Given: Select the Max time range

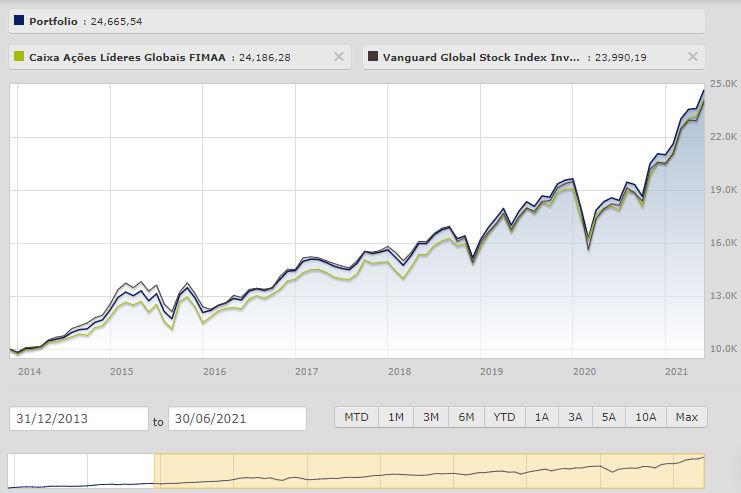Looking at the screenshot, I should click(x=686, y=417).
